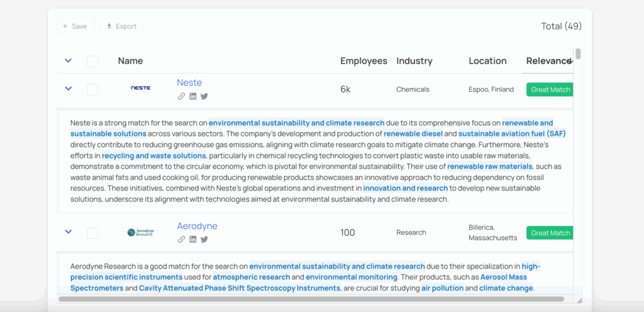
Task: Click the Export button
Action: click(x=122, y=26)
